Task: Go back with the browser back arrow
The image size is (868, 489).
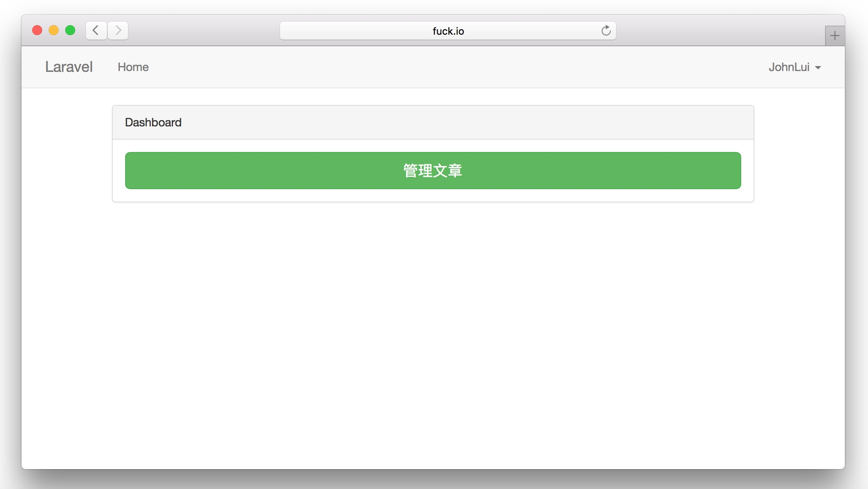Action: coord(96,31)
